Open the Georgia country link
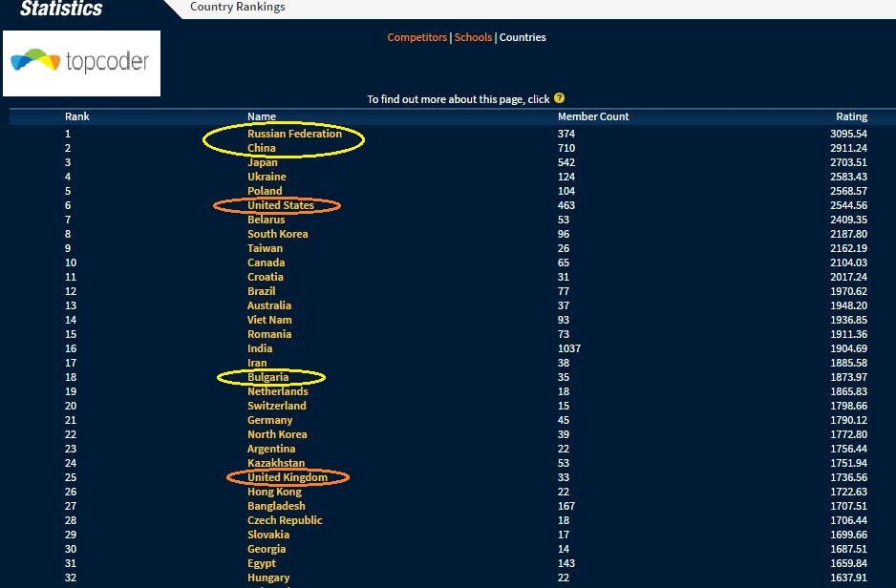This screenshot has width=896, height=588. tap(267, 549)
